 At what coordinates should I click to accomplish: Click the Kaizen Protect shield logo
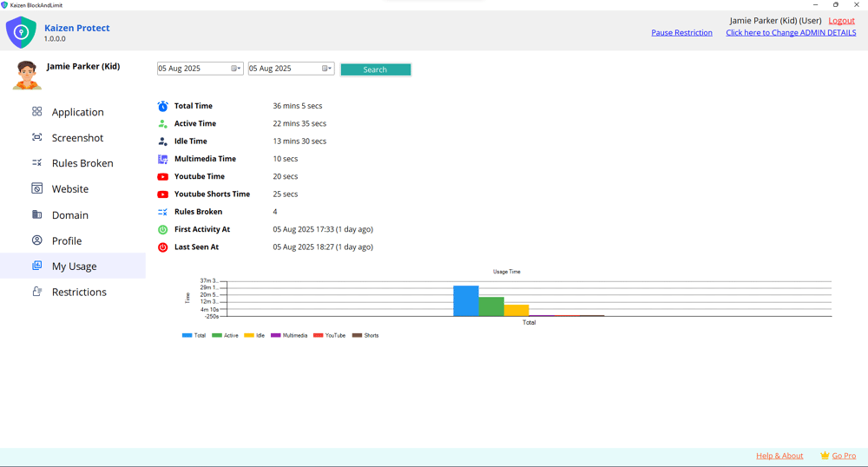(x=21, y=33)
